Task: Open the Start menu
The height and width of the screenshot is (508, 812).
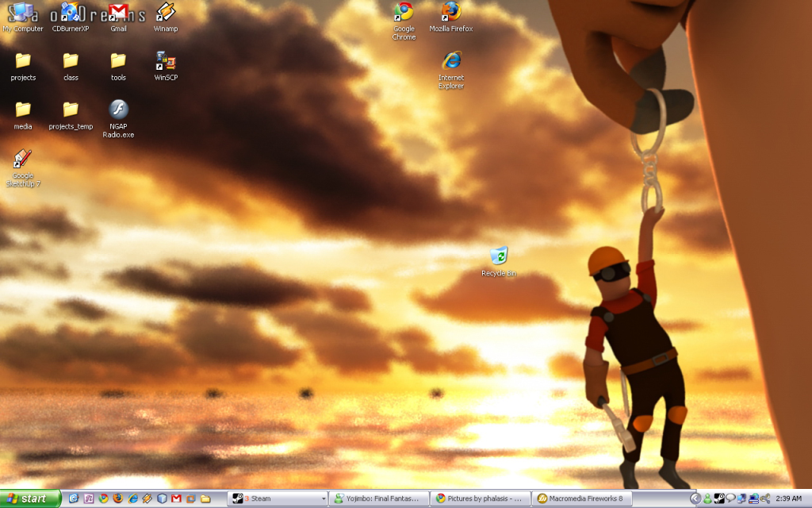Action: (x=30, y=498)
